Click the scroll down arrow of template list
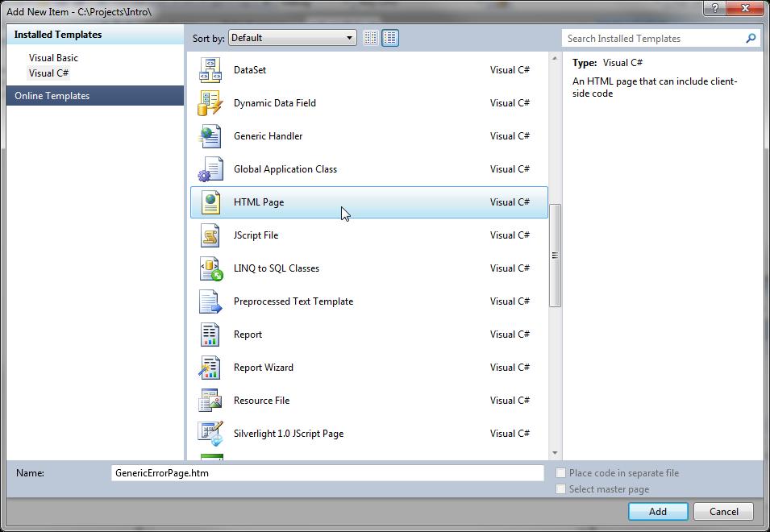The height and width of the screenshot is (532, 770). click(x=555, y=452)
